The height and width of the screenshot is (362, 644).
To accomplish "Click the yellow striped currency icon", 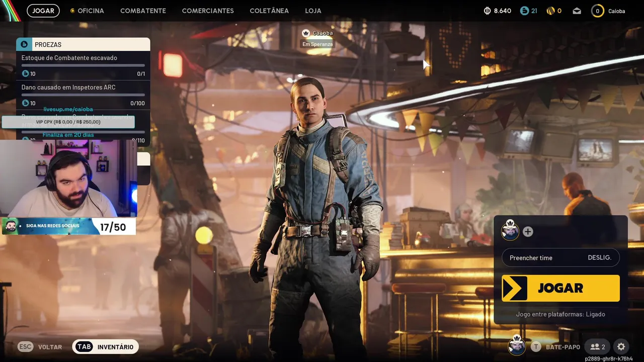I will point(550,11).
